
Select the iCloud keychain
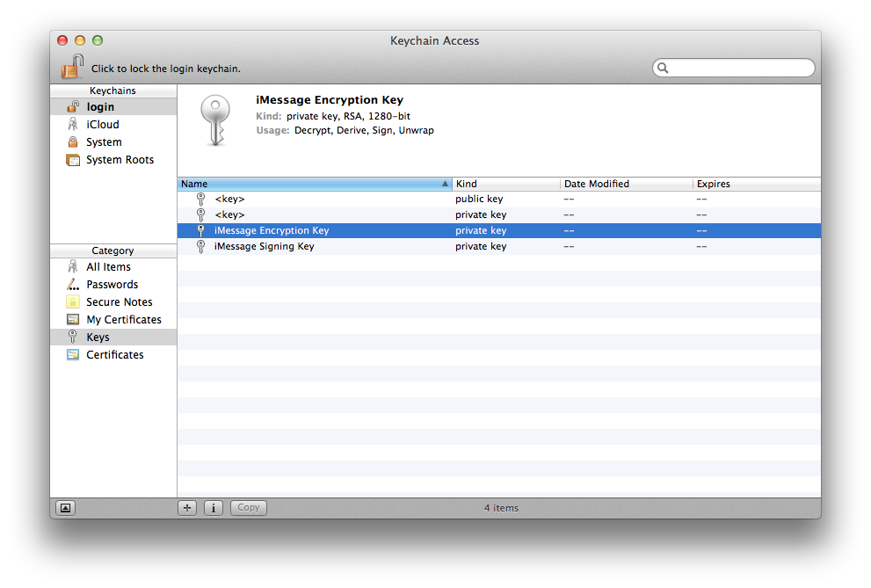113,125
